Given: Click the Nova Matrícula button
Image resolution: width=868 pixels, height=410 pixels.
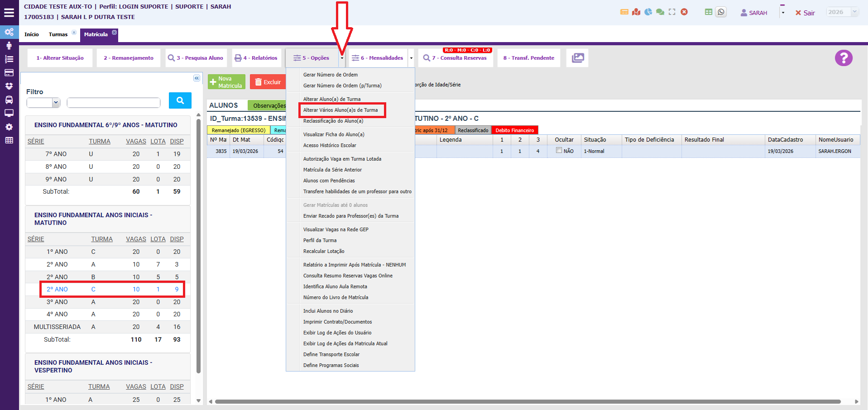Looking at the screenshot, I should click(226, 82).
